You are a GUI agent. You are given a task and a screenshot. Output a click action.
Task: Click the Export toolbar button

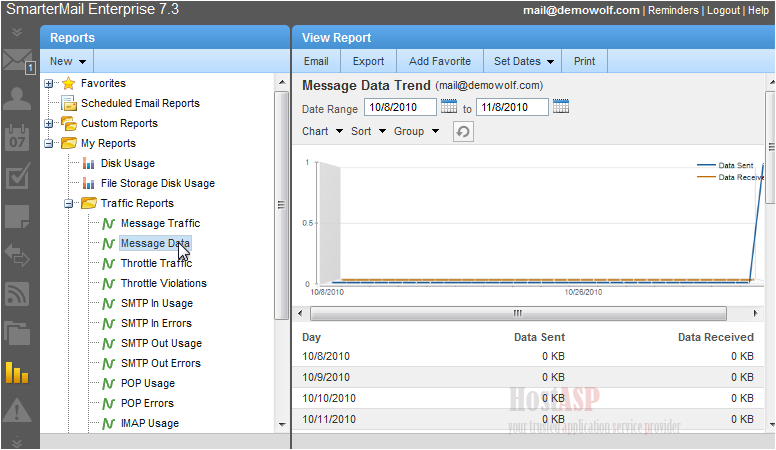368,61
